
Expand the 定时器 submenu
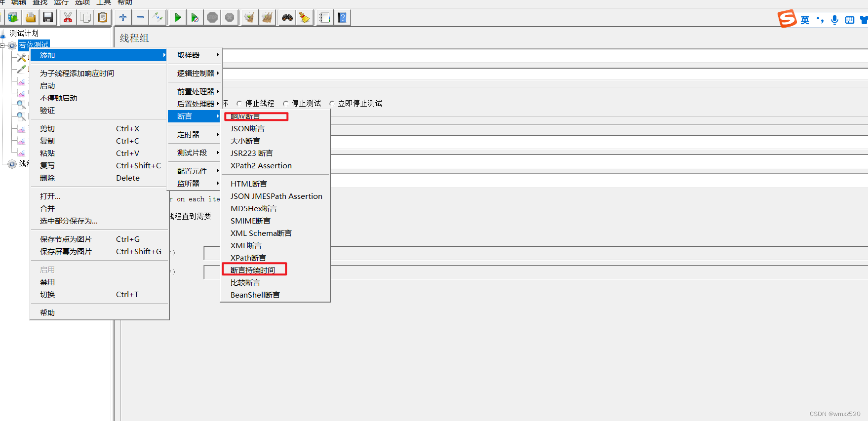[195, 134]
